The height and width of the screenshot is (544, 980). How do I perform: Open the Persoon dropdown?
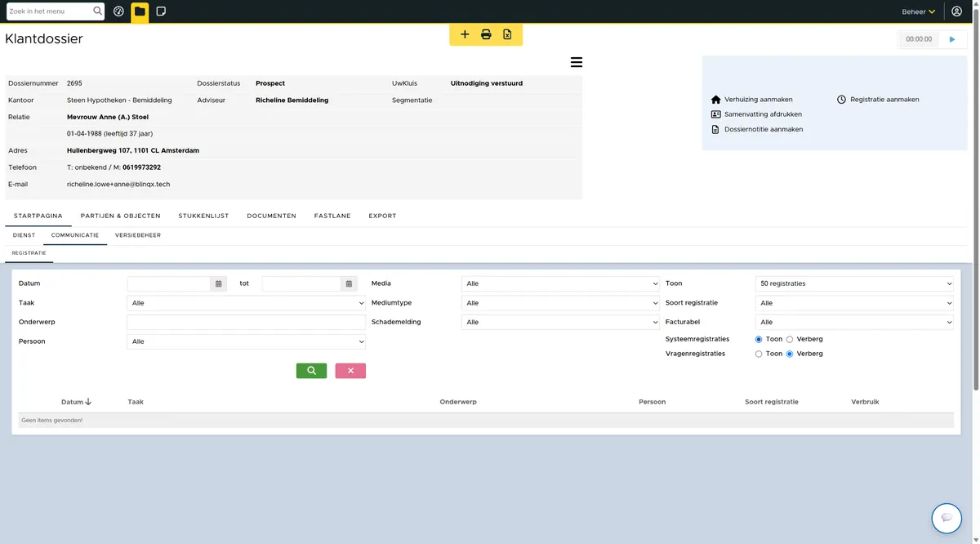pos(246,341)
